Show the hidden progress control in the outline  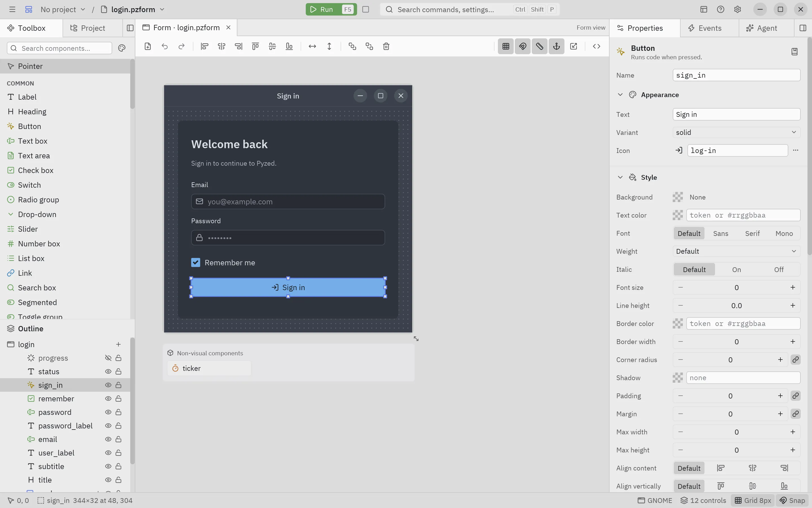pos(108,358)
